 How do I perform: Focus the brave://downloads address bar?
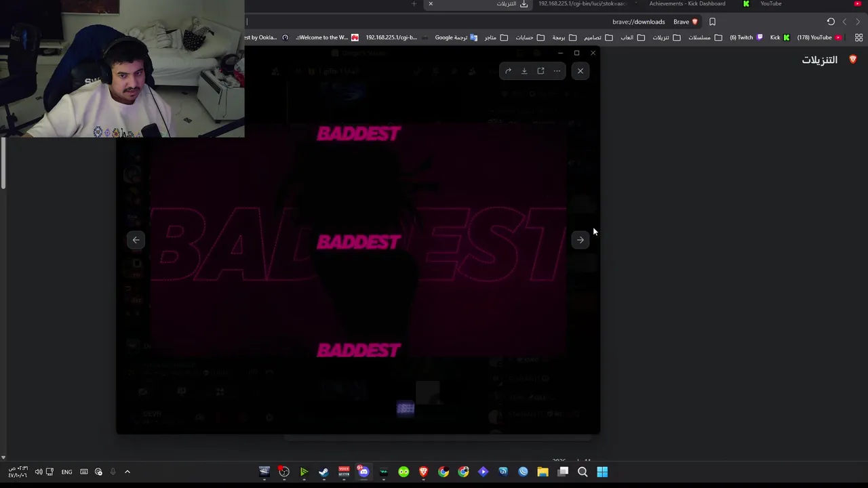click(x=475, y=22)
